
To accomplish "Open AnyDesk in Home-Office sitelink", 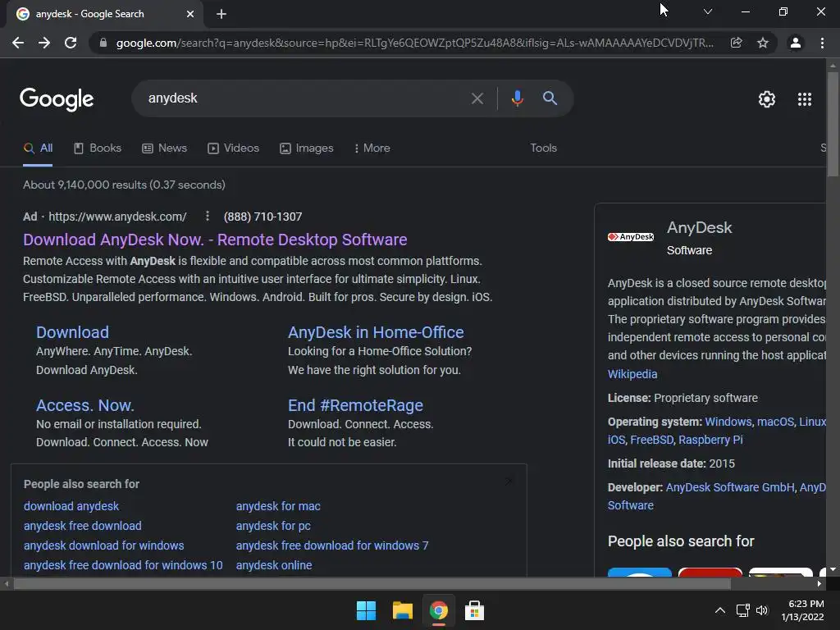I will click(x=376, y=332).
